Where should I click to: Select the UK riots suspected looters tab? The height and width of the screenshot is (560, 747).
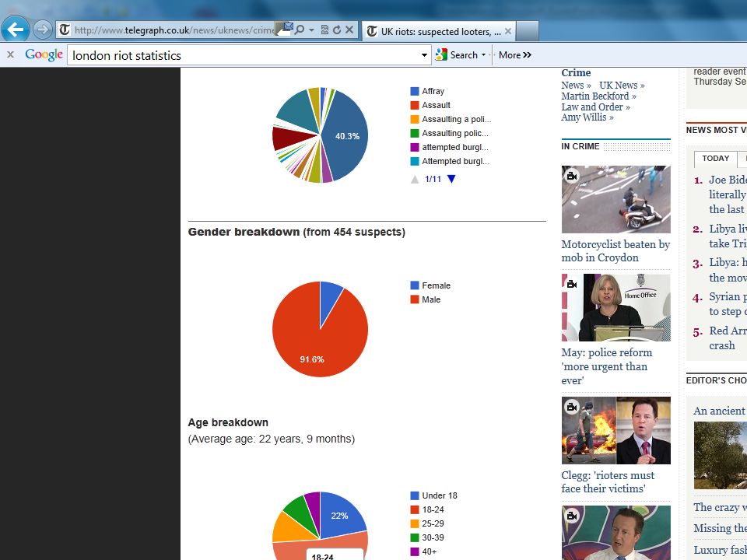[438, 31]
